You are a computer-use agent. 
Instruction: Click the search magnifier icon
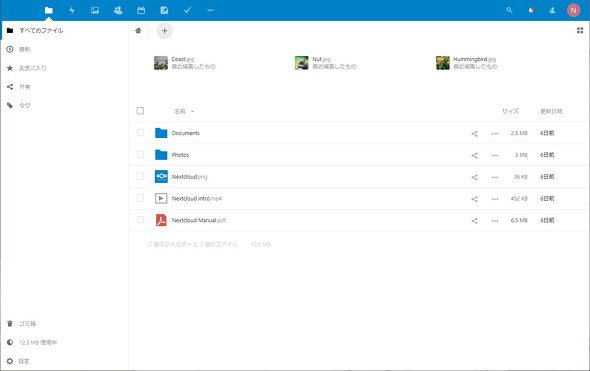tap(509, 10)
